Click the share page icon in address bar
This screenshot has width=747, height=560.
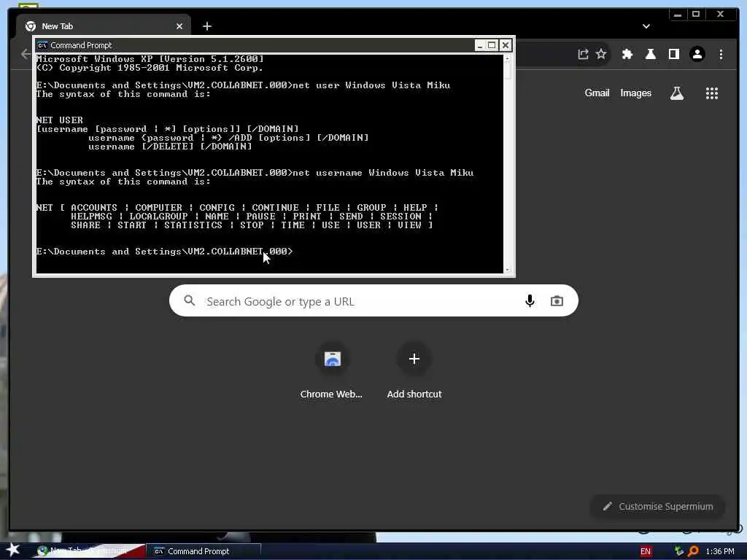[x=583, y=54]
